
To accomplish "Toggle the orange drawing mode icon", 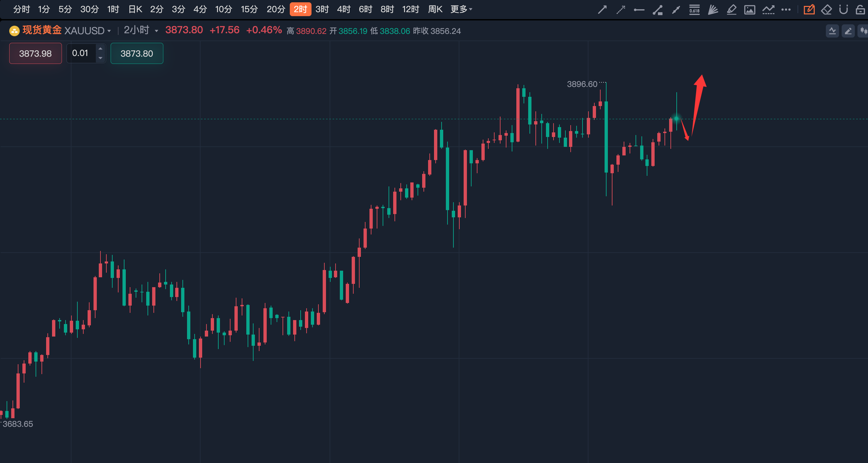I will point(809,10).
